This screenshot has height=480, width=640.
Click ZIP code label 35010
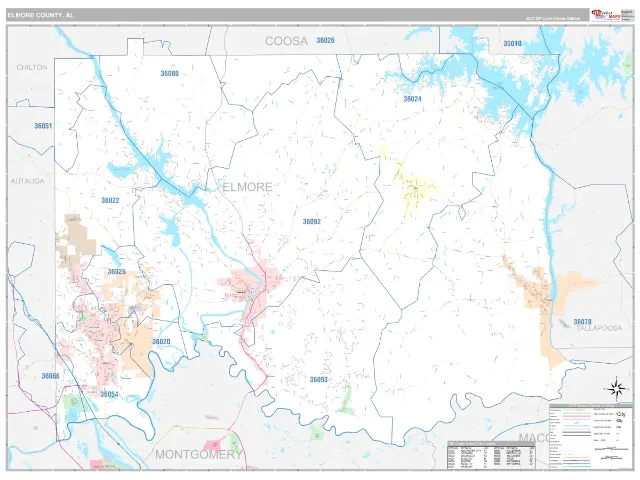pos(512,43)
